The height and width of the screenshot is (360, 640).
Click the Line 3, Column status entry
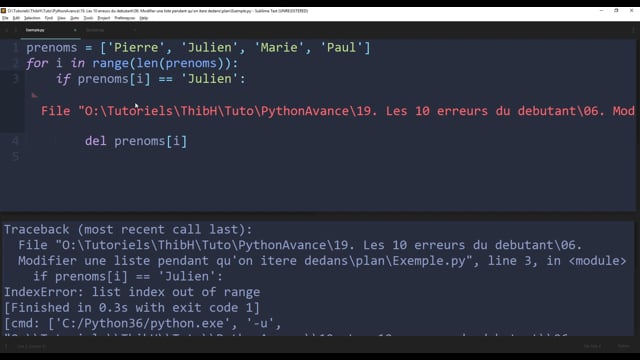[32, 346]
